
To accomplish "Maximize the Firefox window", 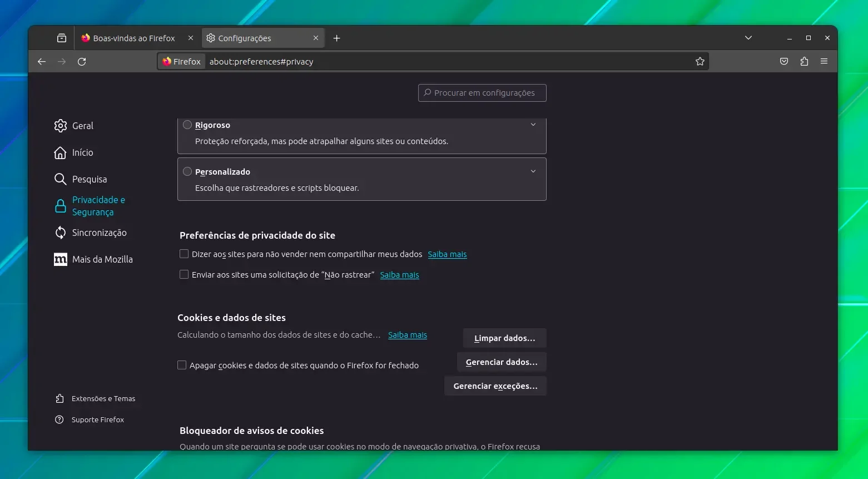I will pos(809,38).
